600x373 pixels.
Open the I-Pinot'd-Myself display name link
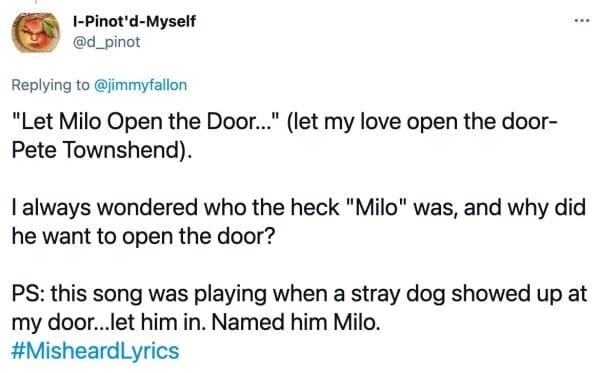coord(134,21)
